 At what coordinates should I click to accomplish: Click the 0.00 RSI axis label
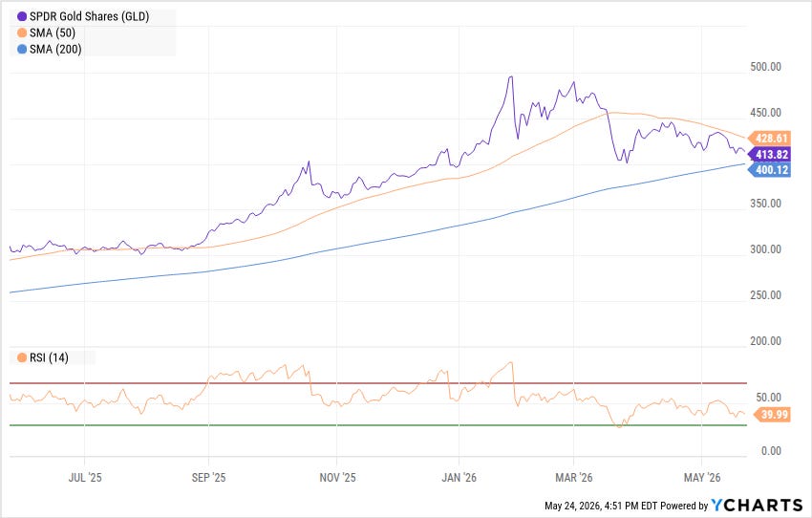point(771,451)
